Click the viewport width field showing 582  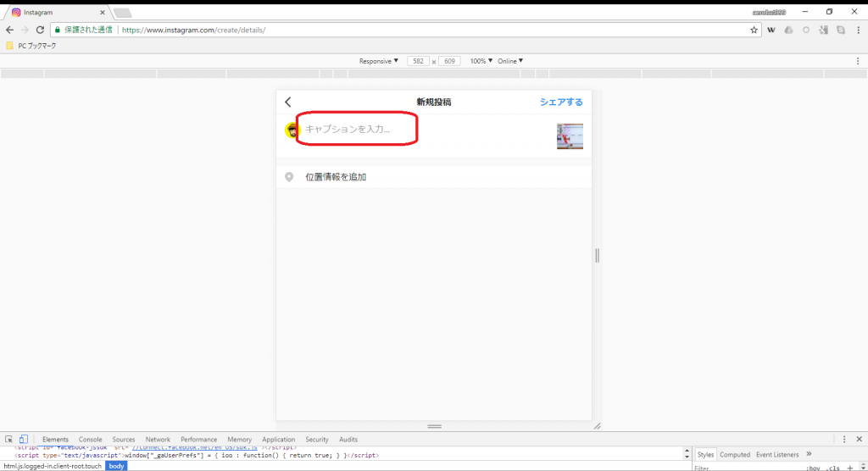point(418,61)
